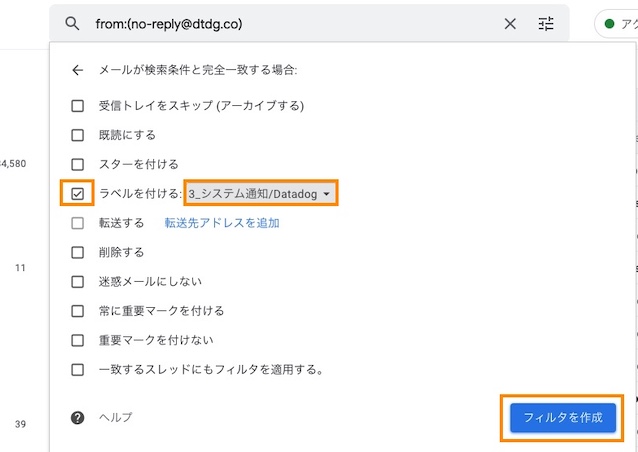Enable 迷惑メールにしない option
This screenshot has height=452, width=638.
(77, 282)
